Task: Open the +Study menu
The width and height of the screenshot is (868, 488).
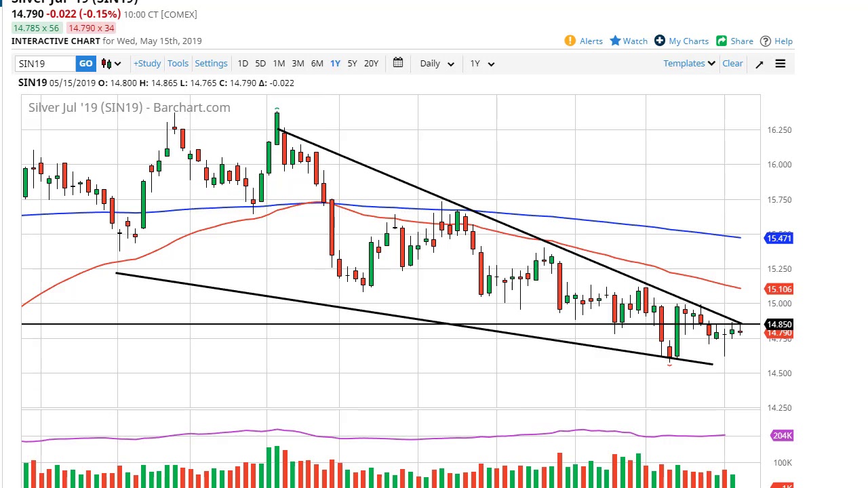Action: (x=147, y=64)
